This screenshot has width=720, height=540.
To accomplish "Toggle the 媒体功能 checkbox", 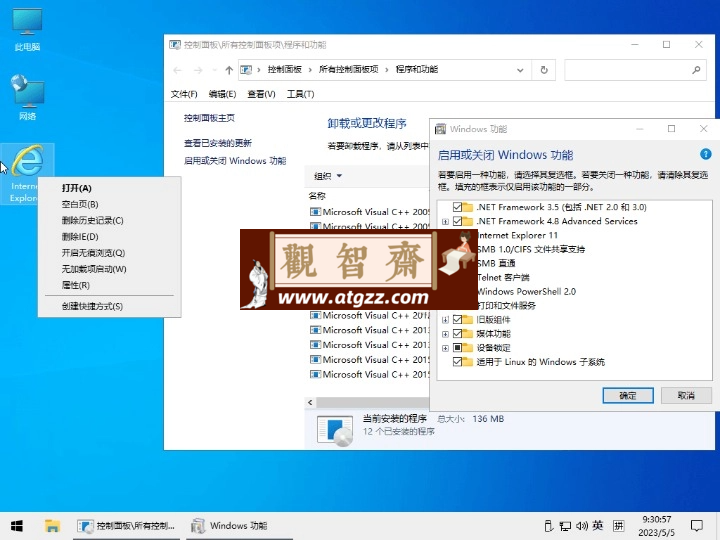I will click(x=457, y=334).
